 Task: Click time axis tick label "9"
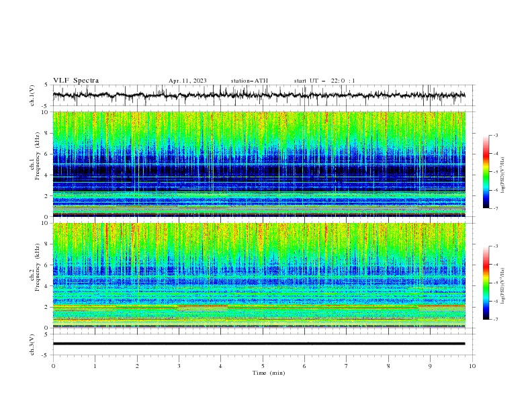coord(430,366)
